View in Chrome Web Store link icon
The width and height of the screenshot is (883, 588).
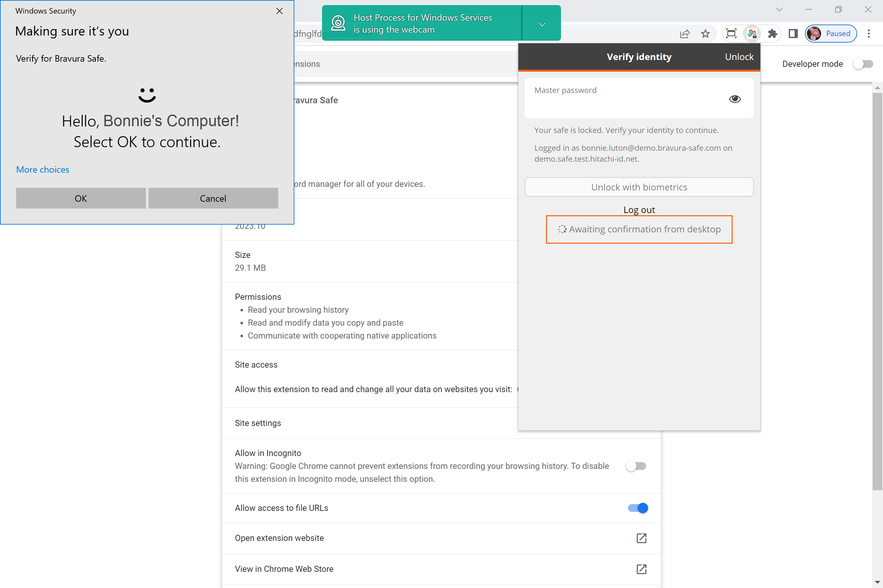click(x=641, y=569)
